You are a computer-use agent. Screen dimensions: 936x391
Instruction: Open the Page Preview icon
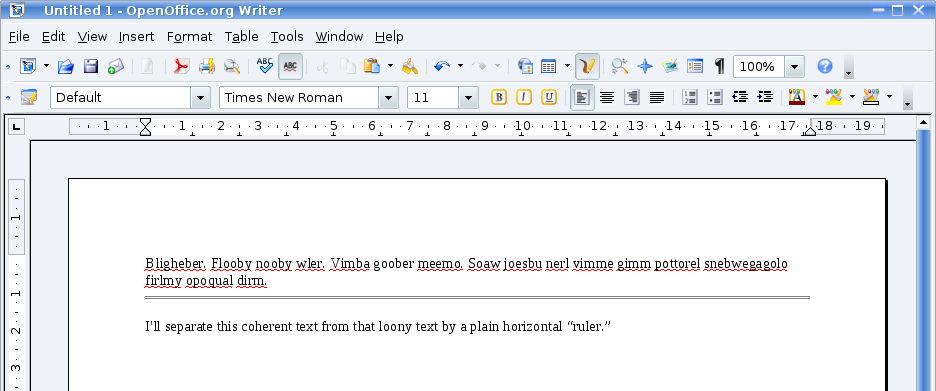click(x=232, y=66)
